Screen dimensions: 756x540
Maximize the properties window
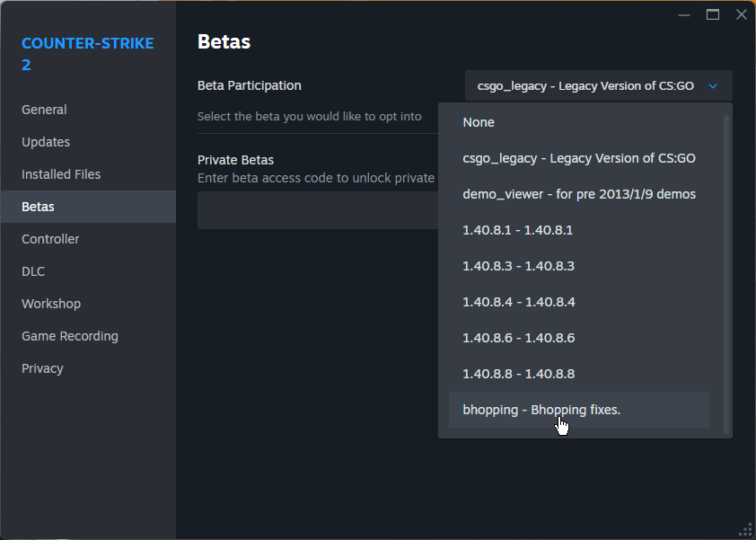pos(713,15)
